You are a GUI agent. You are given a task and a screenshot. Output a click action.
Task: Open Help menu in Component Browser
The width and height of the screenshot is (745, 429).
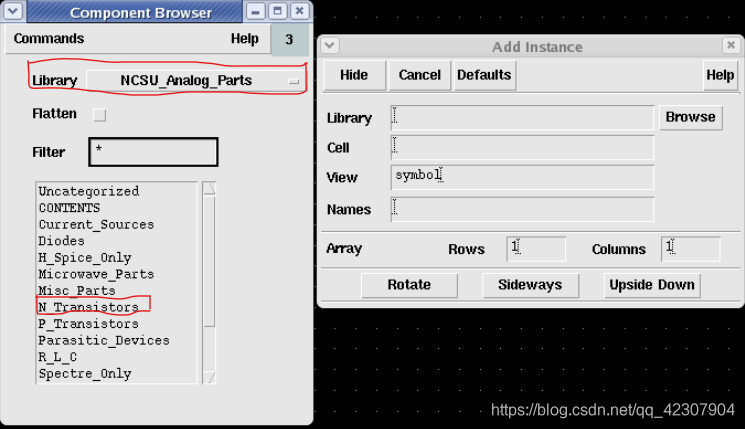coord(244,39)
